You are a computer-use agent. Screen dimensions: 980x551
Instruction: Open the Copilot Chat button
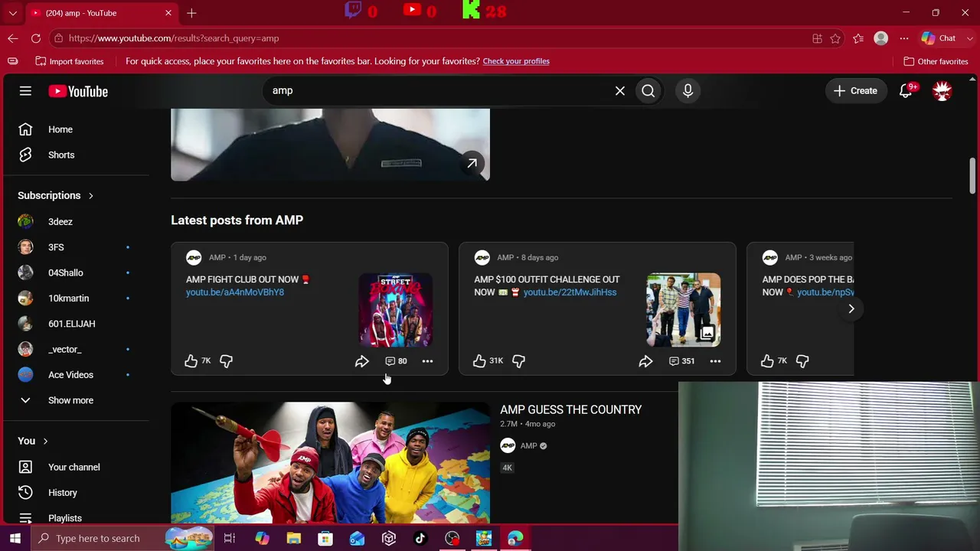click(x=939, y=38)
